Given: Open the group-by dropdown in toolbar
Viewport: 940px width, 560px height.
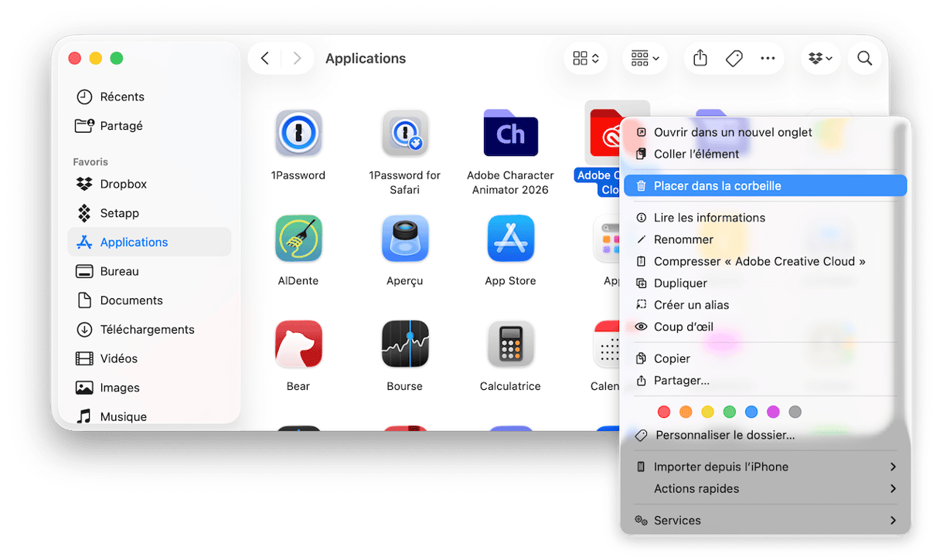Looking at the screenshot, I should coord(645,59).
